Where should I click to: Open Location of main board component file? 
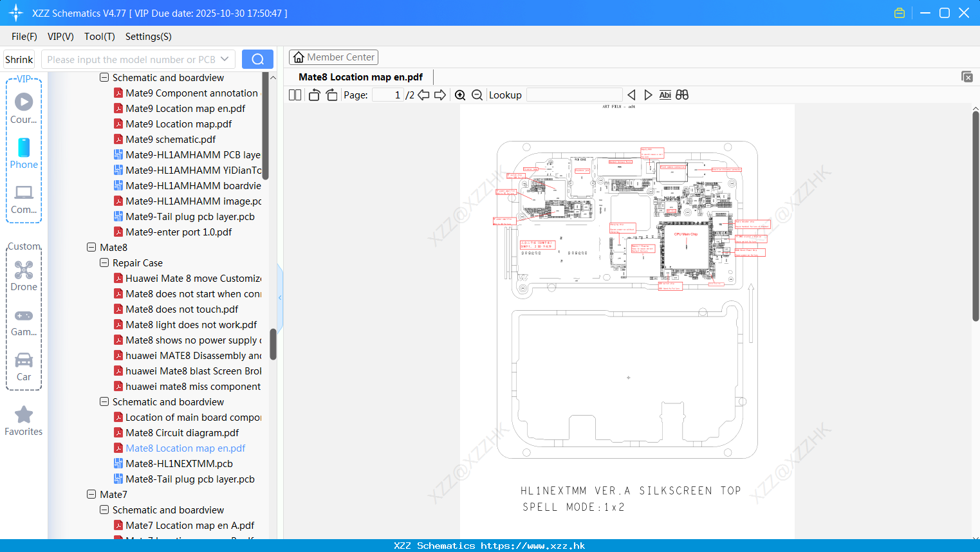point(193,417)
